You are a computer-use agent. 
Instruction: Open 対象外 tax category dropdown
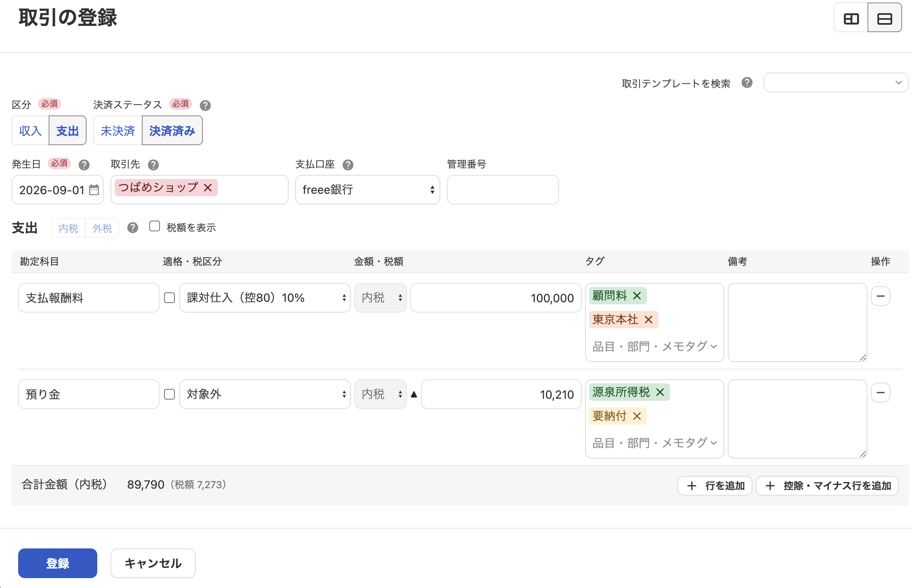[x=265, y=394]
